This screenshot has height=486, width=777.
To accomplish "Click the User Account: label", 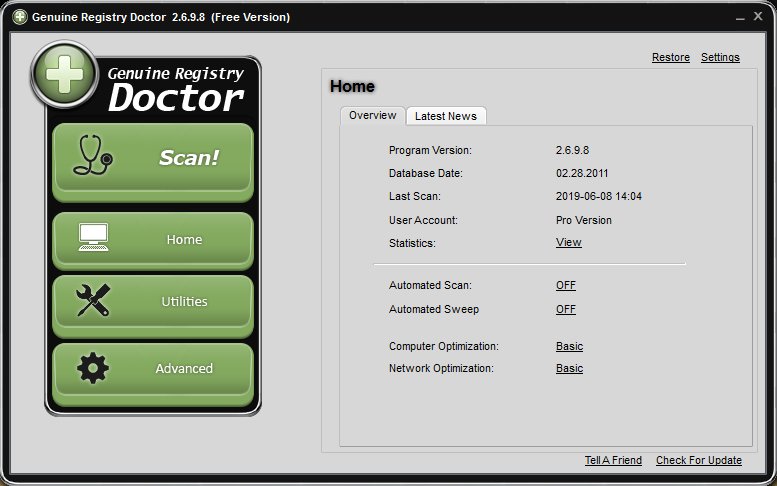I will point(423,220).
